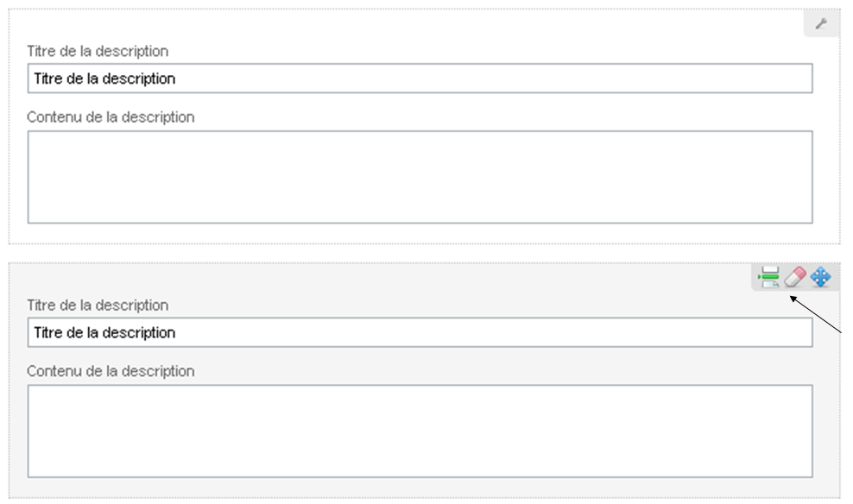Select the gray block's "Titre de la description" label
This screenshot has height=504, width=853.
coord(98,306)
